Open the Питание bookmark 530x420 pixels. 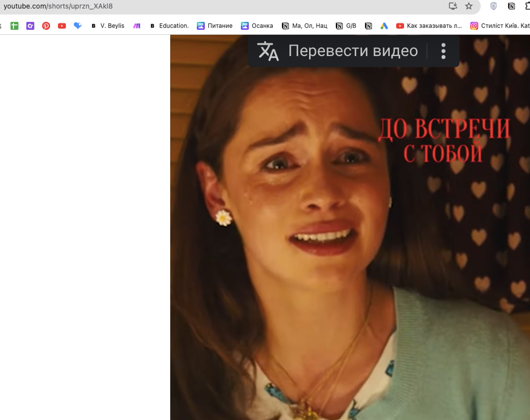215,26
